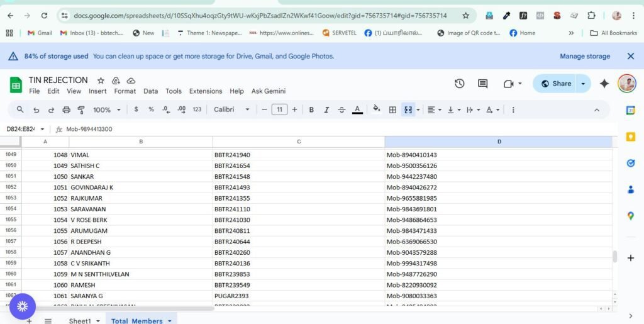The width and height of the screenshot is (644, 324).
Task: Click the Undo arrow in the toolbar
Action: click(36, 109)
